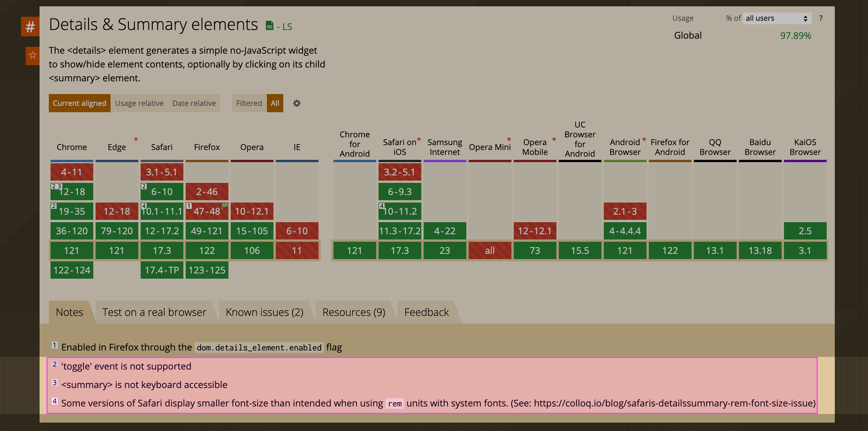
Task: Click Opera 106 current cell
Action: pos(252,251)
